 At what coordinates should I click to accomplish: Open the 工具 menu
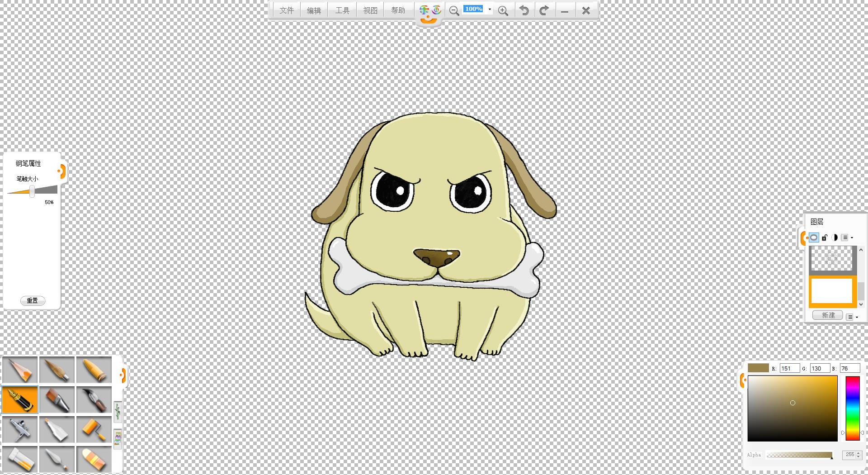pos(342,10)
